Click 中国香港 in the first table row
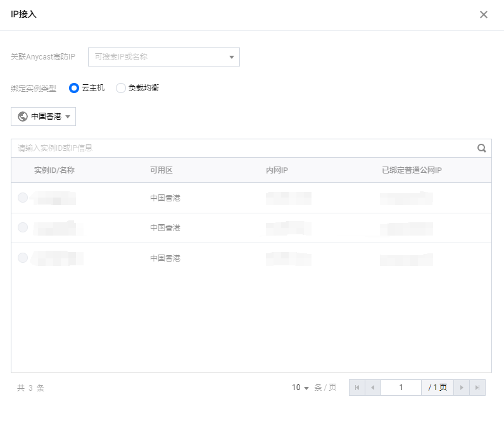The height and width of the screenshot is (442, 504). pos(165,198)
